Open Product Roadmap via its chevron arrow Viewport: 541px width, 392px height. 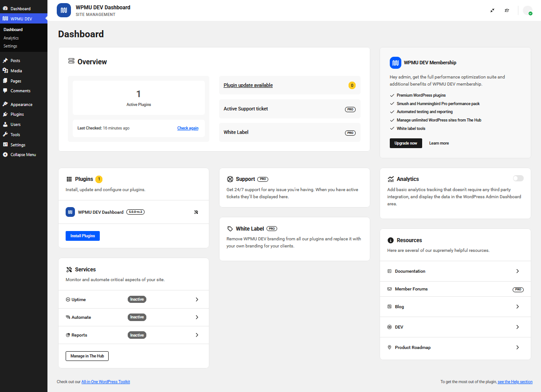click(x=517, y=347)
